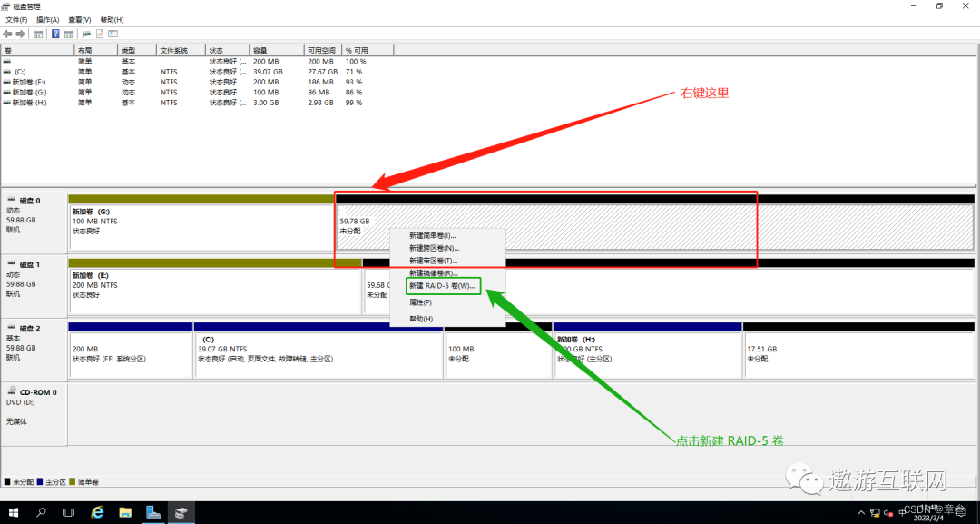Launch Internet Explorer from the taskbar
The width and height of the screenshot is (980, 524).
[x=97, y=513]
